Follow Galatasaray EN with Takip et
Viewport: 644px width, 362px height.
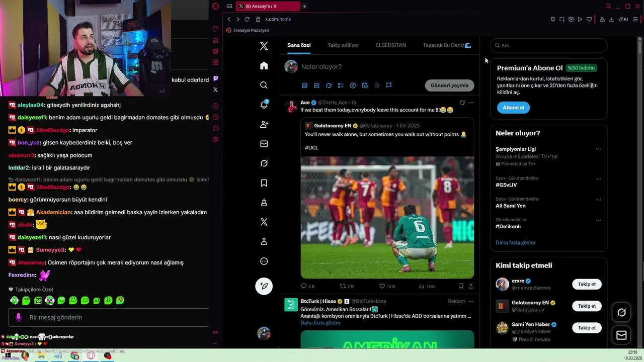click(587, 306)
